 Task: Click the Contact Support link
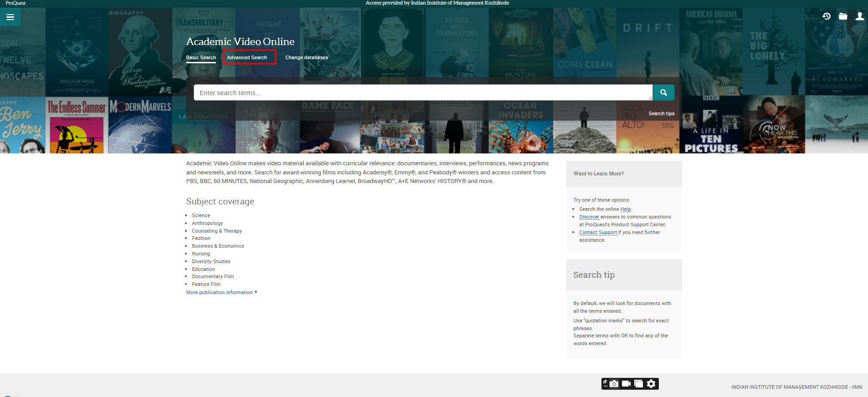[x=598, y=233]
